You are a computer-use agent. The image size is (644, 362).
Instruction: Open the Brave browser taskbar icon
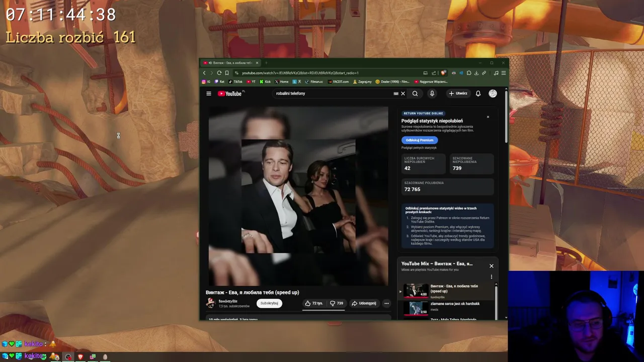pos(80,357)
